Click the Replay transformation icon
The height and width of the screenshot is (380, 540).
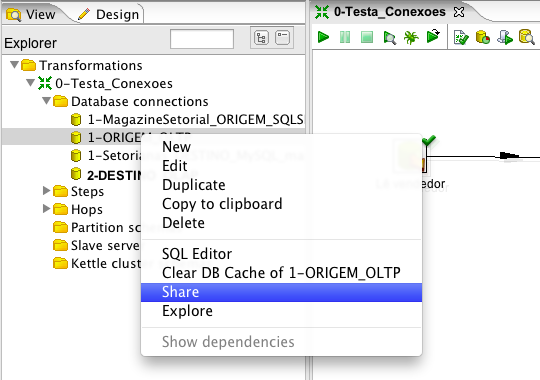click(x=433, y=36)
